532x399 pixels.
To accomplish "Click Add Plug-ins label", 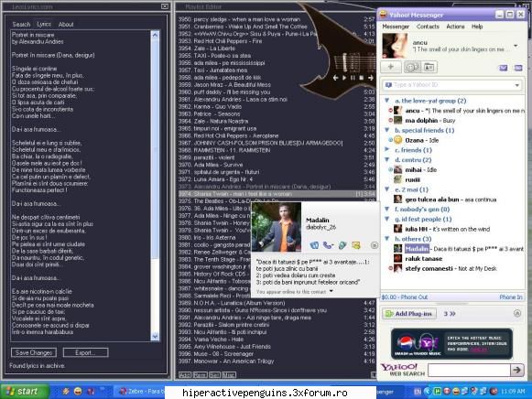I will click(x=414, y=314).
